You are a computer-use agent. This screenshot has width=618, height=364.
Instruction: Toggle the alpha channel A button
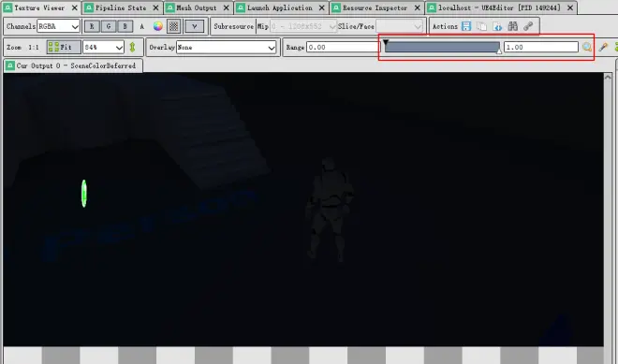click(x=142, y=26)
